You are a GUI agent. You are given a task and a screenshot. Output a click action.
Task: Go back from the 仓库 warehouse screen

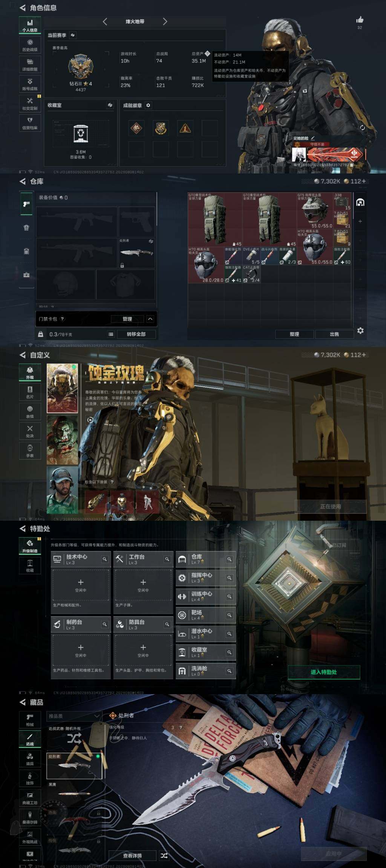[23, 181]
